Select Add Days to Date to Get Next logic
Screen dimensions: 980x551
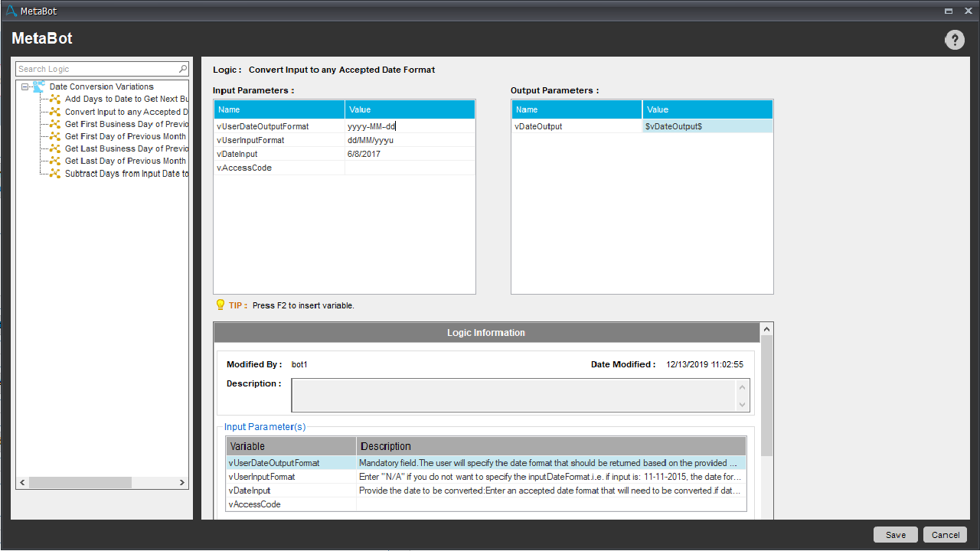(x=126, y=99)
